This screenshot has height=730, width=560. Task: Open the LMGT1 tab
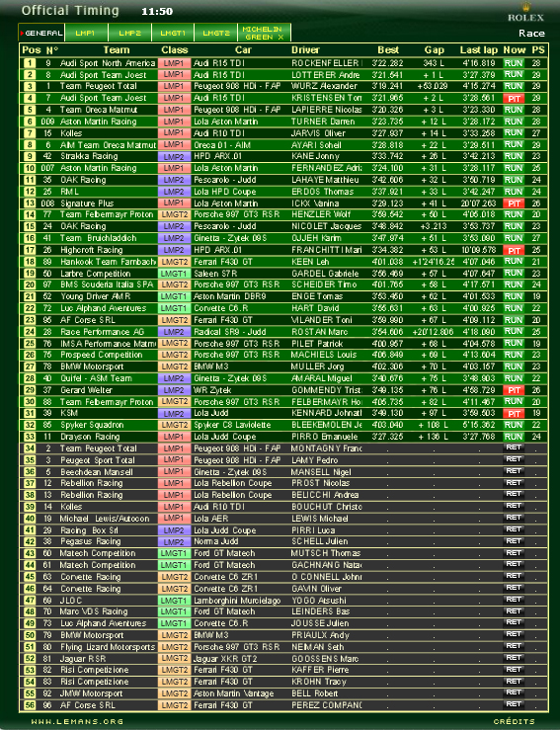(x=173, y=33)
